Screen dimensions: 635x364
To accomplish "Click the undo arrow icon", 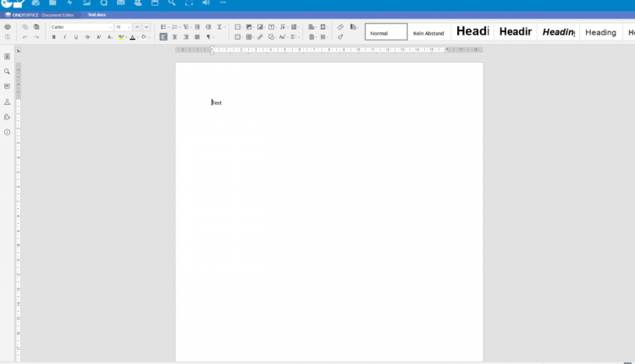I will pyautogui.click(x=25, y=37).
